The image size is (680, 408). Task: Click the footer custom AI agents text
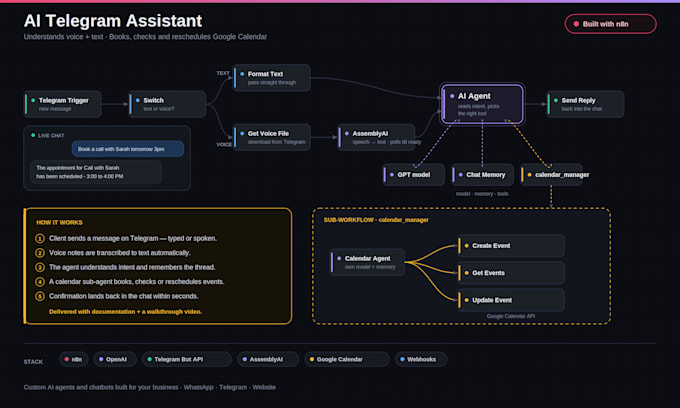(x=150, y=387)
